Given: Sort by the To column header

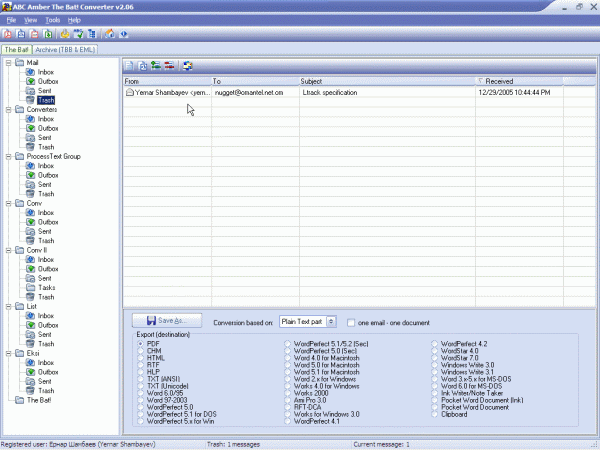Looking at the screenshot, I should 256,81.
